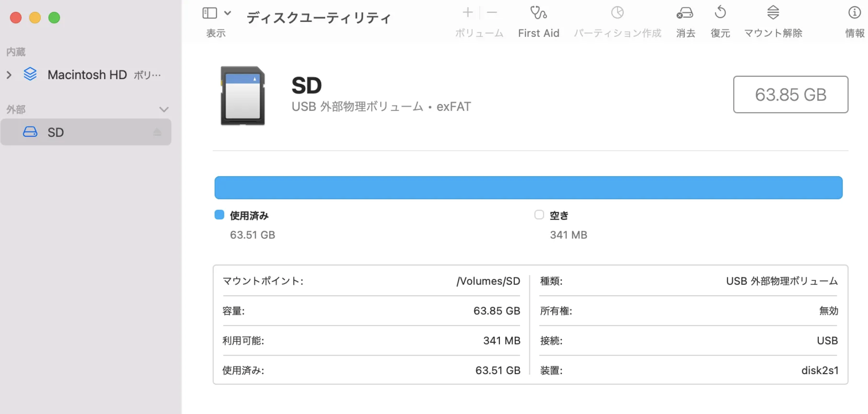Click the disk2s1 device value
Viewport: 868px width, 414px height.
point(820,370)
